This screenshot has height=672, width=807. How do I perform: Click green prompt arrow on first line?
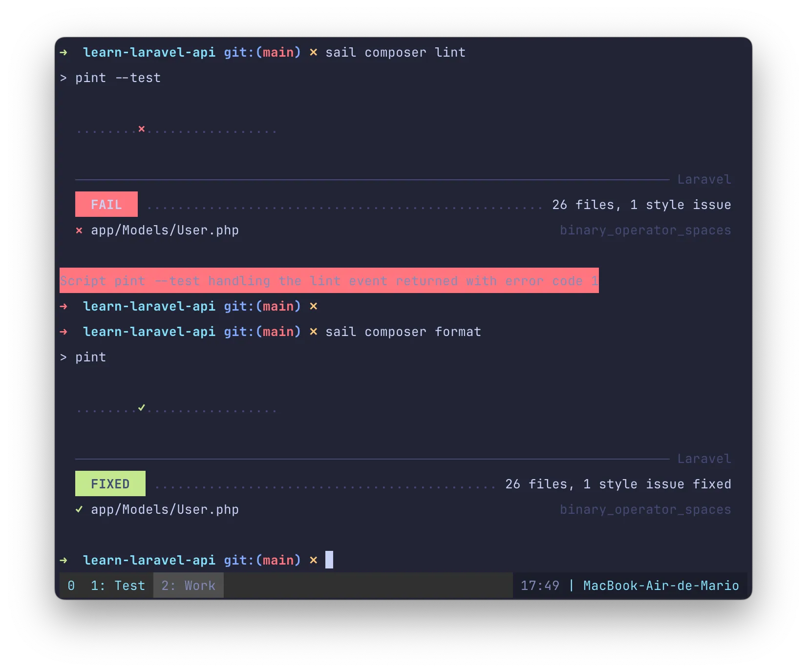tap(64, 52)
